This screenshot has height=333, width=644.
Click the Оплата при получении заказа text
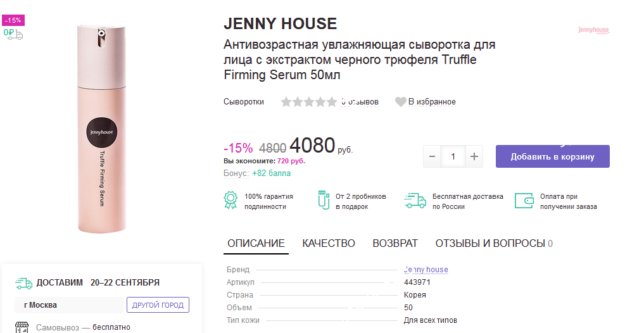tap(569, 201)
